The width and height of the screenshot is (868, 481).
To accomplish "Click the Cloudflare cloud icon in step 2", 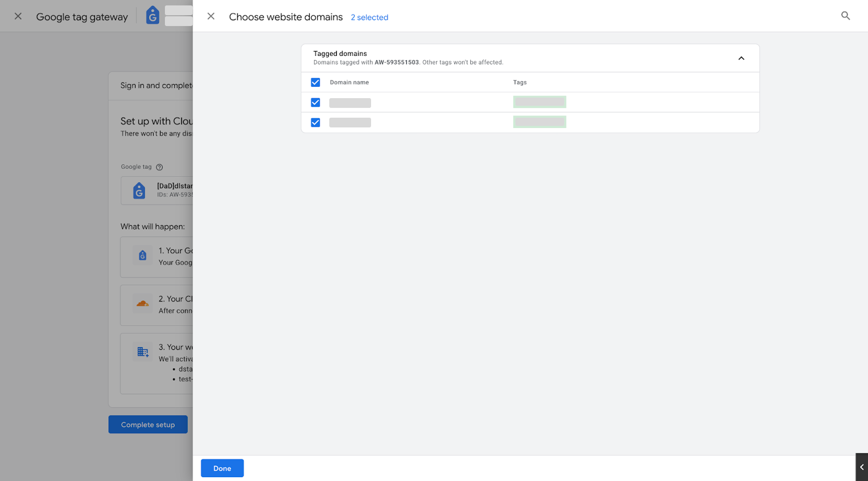I will (x=143, y=304).
